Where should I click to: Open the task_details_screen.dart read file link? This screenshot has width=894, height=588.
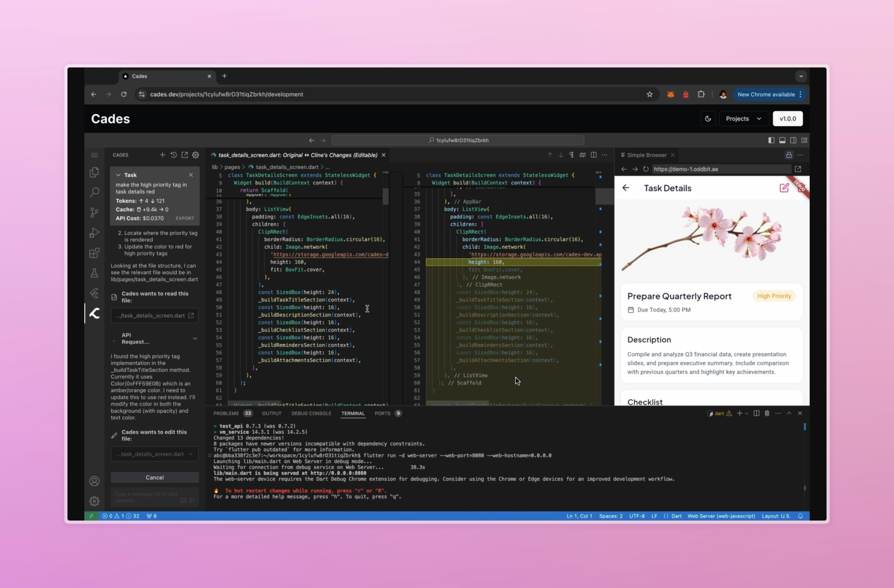(x=154, y=315)
